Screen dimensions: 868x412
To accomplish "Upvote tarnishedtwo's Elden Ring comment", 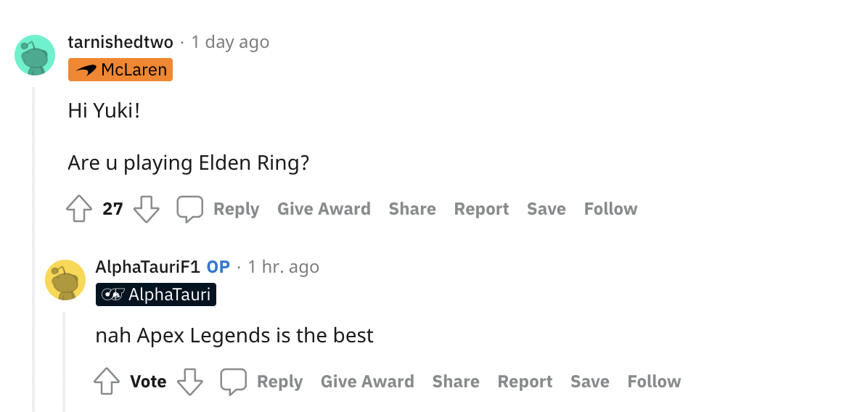I will (79, 210).
